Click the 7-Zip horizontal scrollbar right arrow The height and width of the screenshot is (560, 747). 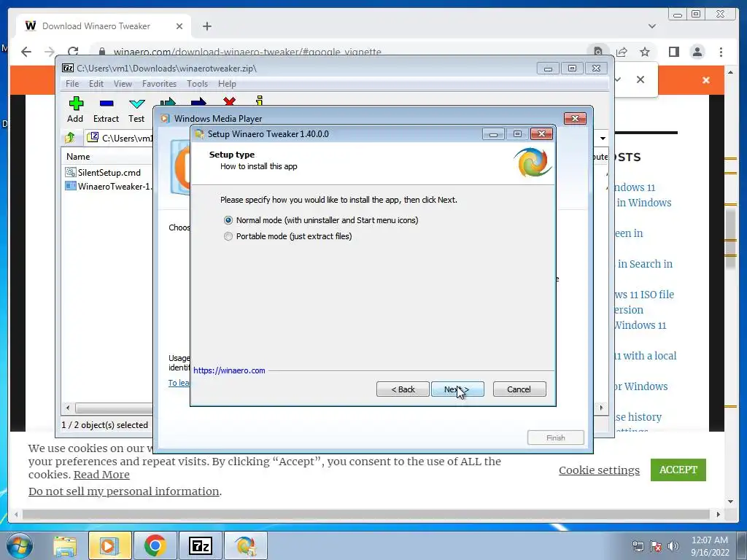click(x=601, y=408)
